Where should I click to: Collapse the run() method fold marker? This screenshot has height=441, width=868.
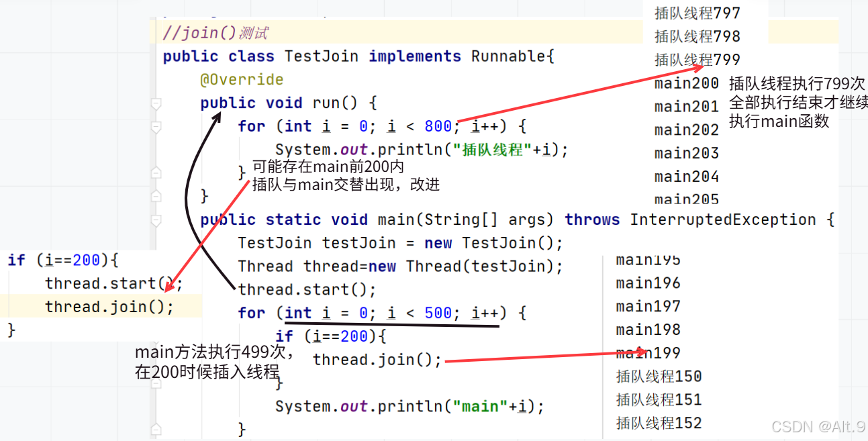point(156,103)
